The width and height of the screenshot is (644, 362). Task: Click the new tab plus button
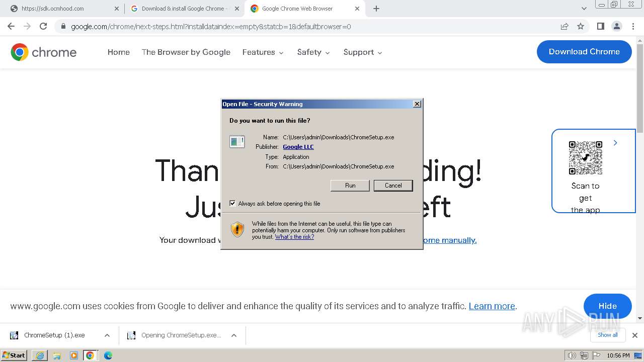[376, 9]
